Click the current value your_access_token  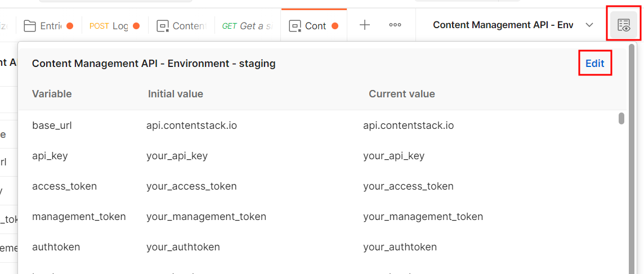pos(408,186)
